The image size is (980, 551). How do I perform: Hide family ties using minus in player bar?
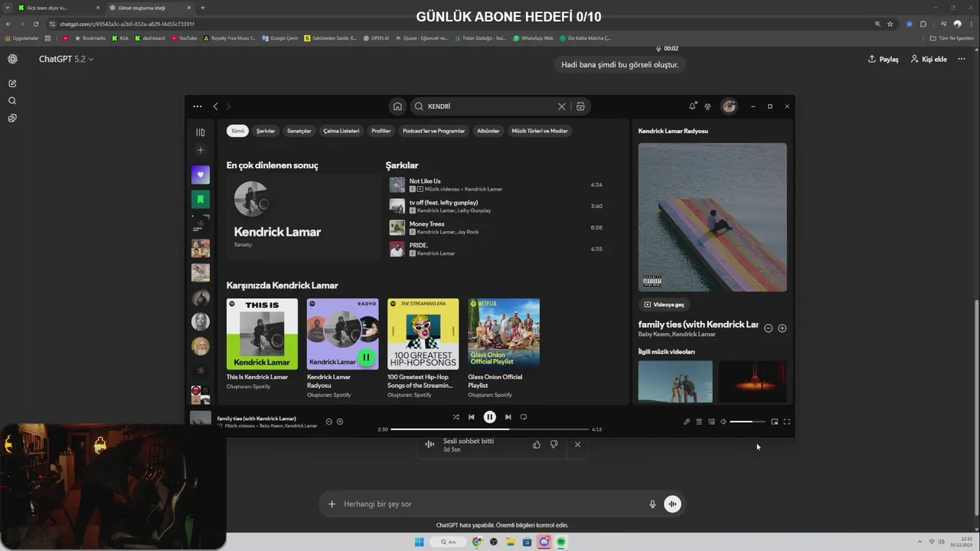click(x=329, y=422)
